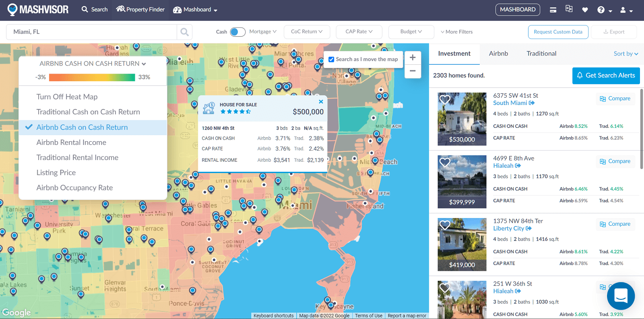644x319 pixels.
Task: Close the house for sale popup
Action: pyautogui.click(x=321, y=102)
